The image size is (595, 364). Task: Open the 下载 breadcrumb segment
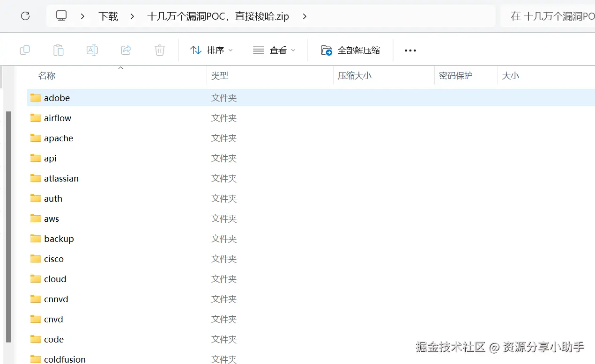pos(108,16)
